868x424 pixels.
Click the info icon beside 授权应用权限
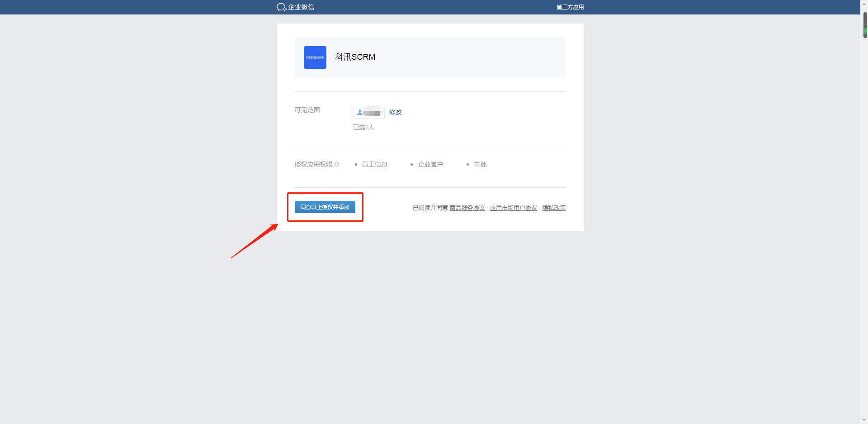click(337, 164)
